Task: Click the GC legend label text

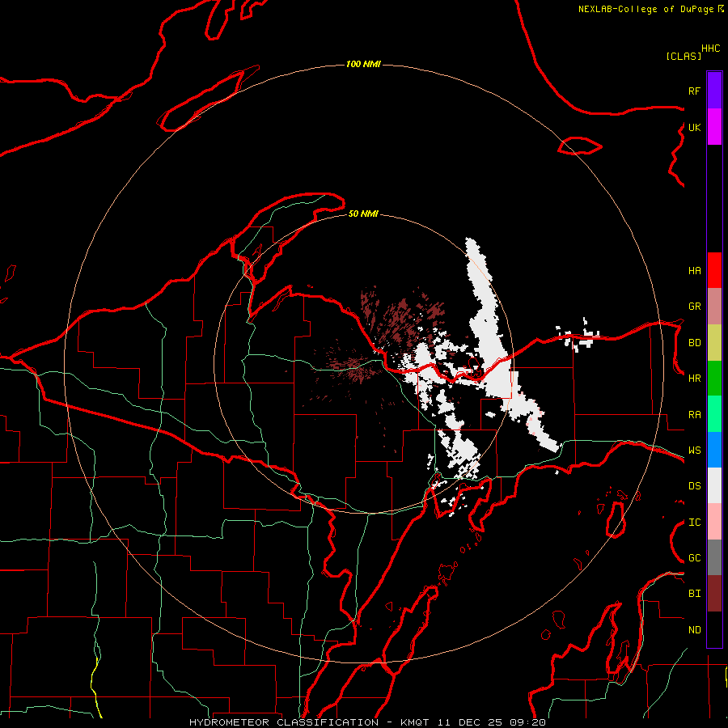Action: tap(695, 557)
